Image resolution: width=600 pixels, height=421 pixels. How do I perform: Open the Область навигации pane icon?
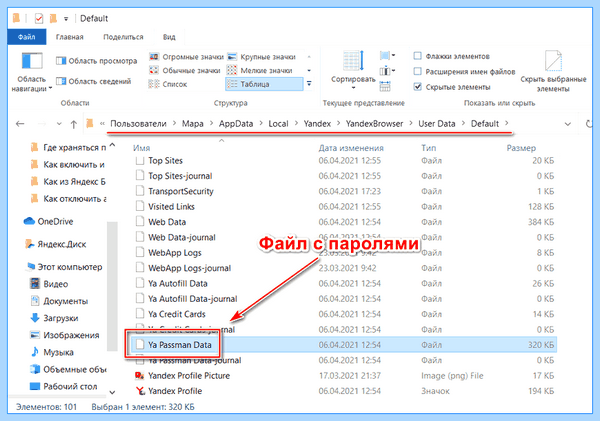32,61
